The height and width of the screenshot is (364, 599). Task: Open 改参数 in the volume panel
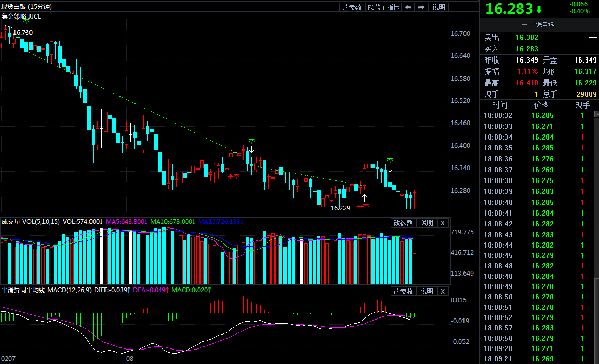(403, 223)
